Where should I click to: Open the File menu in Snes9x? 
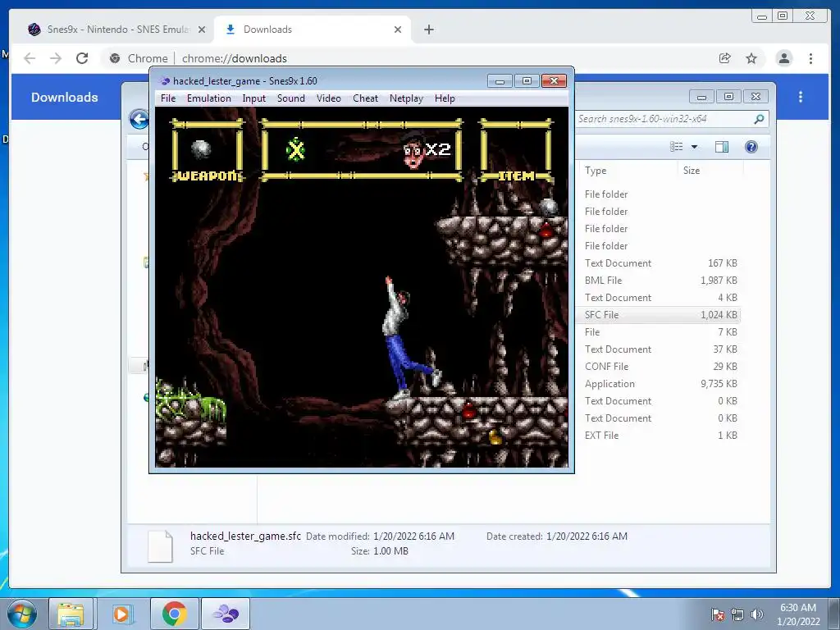(x=167, y=98)
